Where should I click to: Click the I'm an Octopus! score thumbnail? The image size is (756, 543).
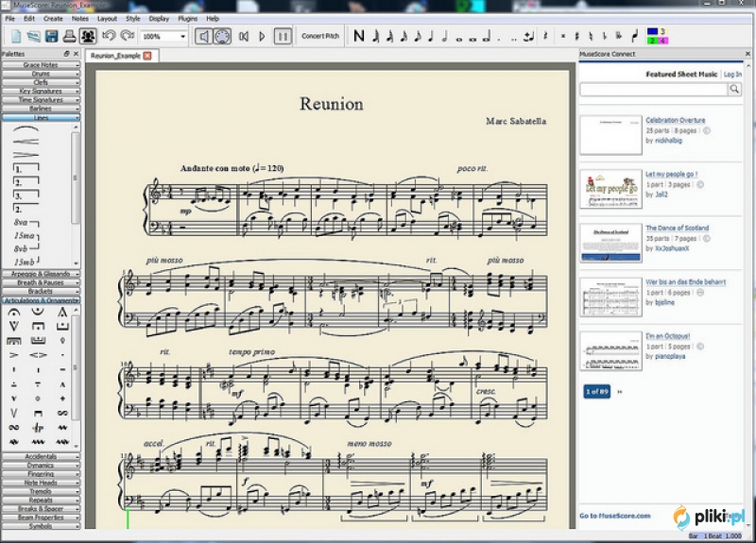pyautogui.click(x=610, y=350)
